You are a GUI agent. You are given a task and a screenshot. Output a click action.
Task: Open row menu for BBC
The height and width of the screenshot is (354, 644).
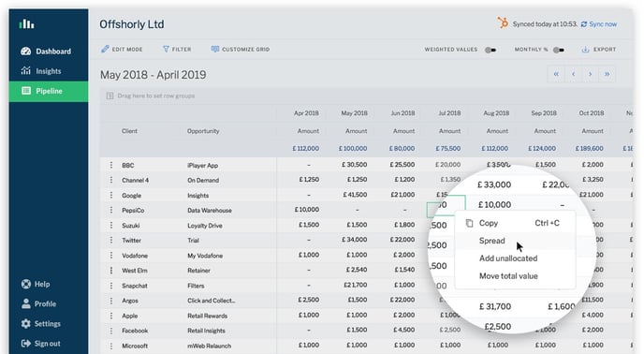pos(110,165)
